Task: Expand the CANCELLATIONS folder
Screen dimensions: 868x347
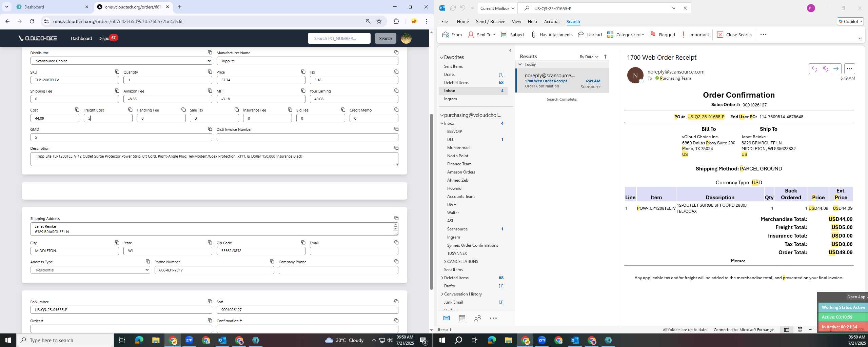Action: tap(445, 261)
